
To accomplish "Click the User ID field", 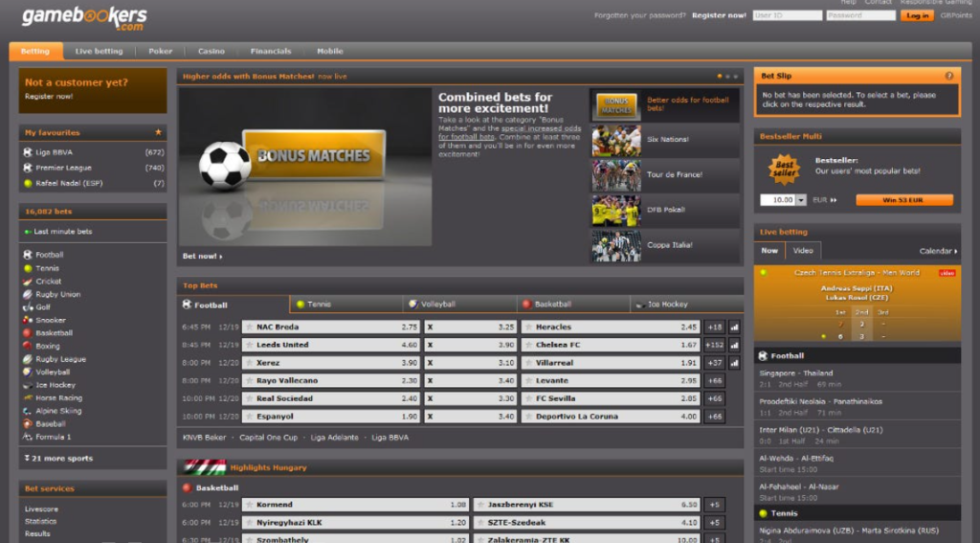I will [787, 15].
